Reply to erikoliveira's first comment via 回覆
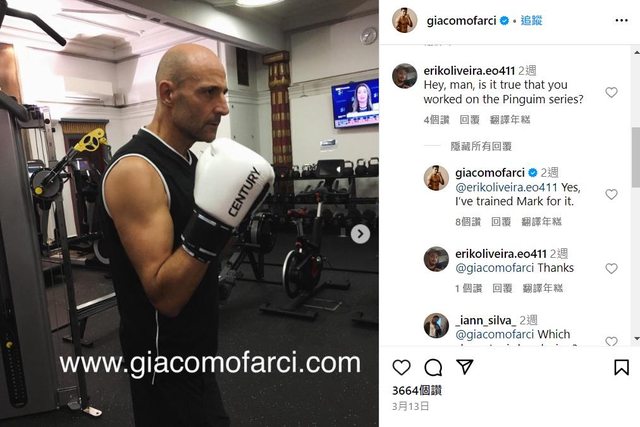 tap(469, 120)
